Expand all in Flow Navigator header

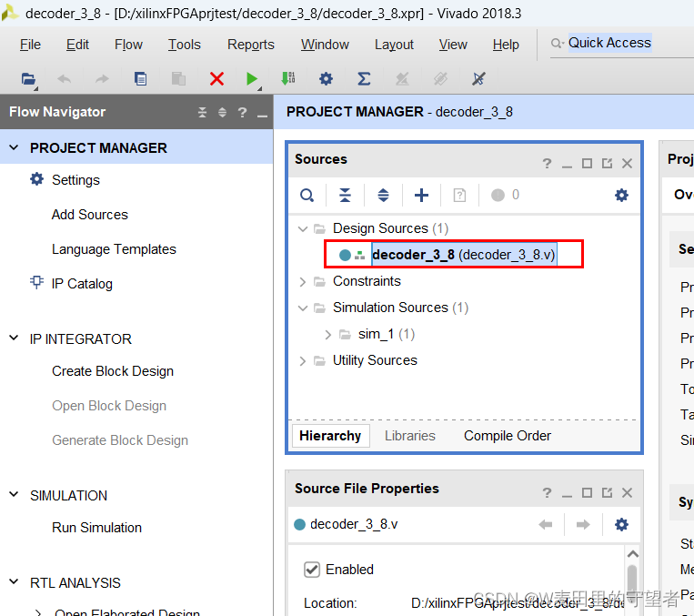pos(222,113)
